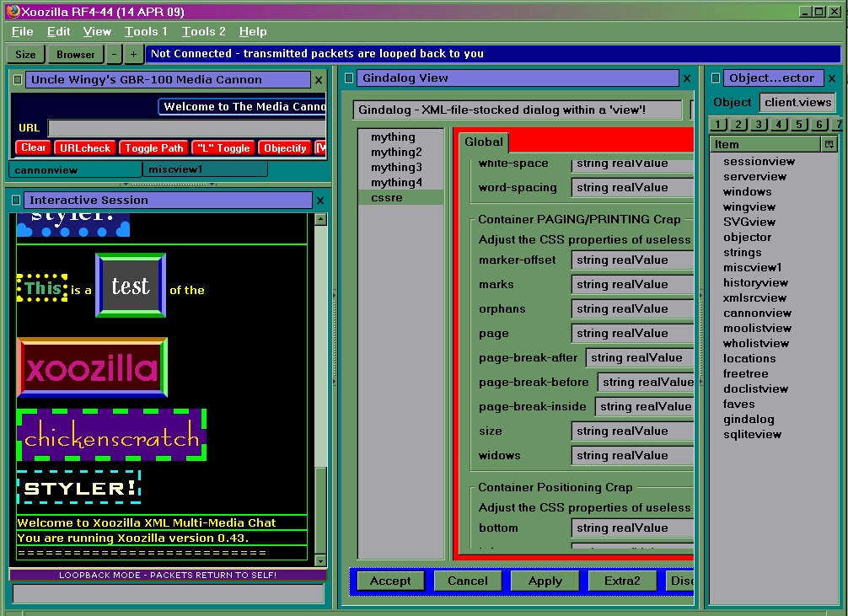Click the client.views object field
Screen dimensions: 848x616
click(797, 102)
